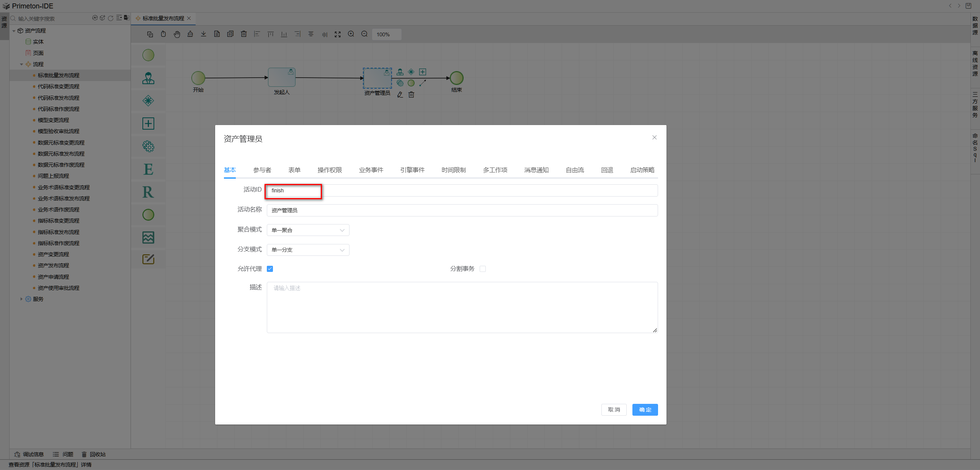Click the 活动名称 input field

coord(462,210)
